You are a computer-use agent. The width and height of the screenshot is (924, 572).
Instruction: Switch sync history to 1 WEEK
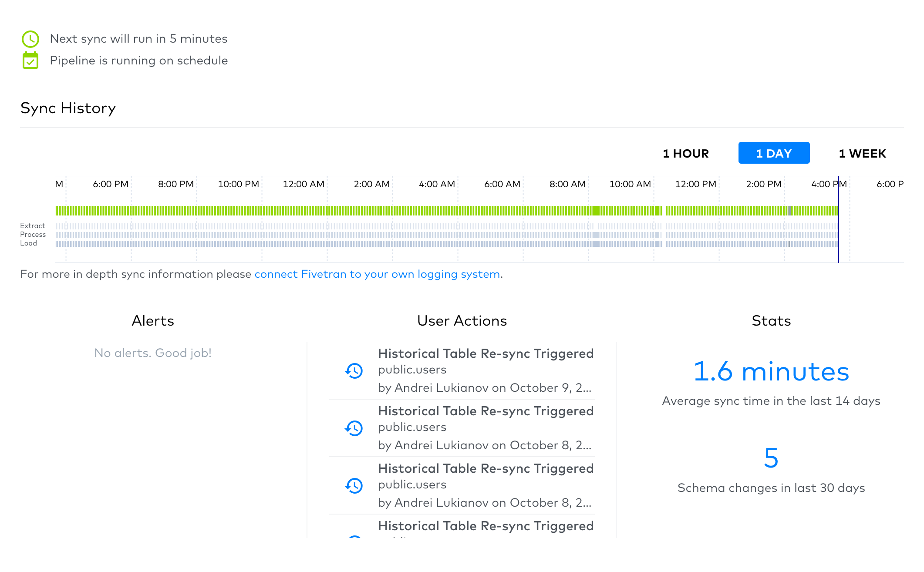pyautogui.click(x=862, y=153)
